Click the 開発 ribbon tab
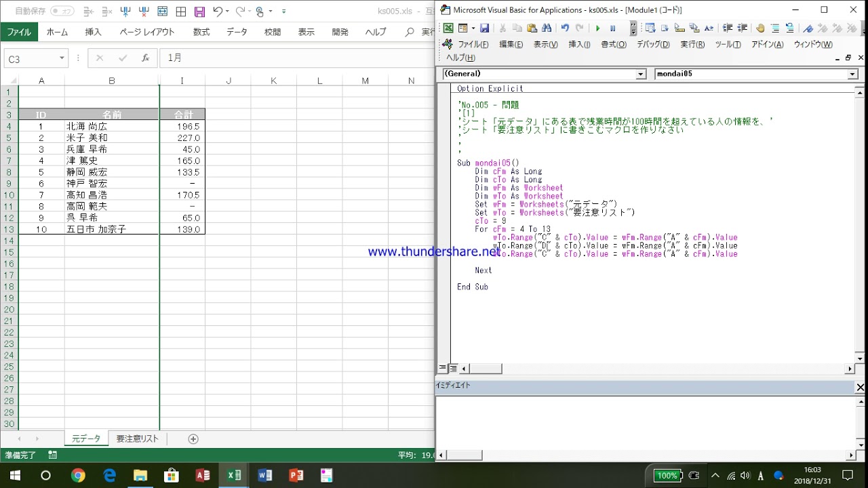This screenshot has height=488, width=868. tap(340, 32)
